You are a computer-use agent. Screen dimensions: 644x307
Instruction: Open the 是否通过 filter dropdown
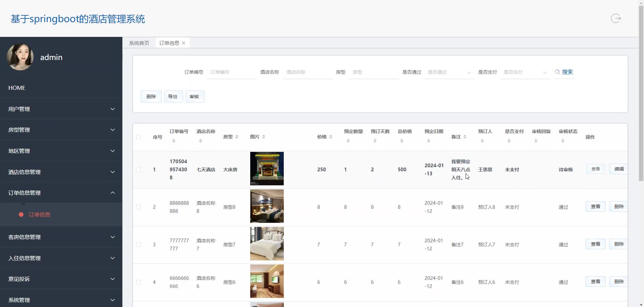pyautogui.click(x=449, y=72)
